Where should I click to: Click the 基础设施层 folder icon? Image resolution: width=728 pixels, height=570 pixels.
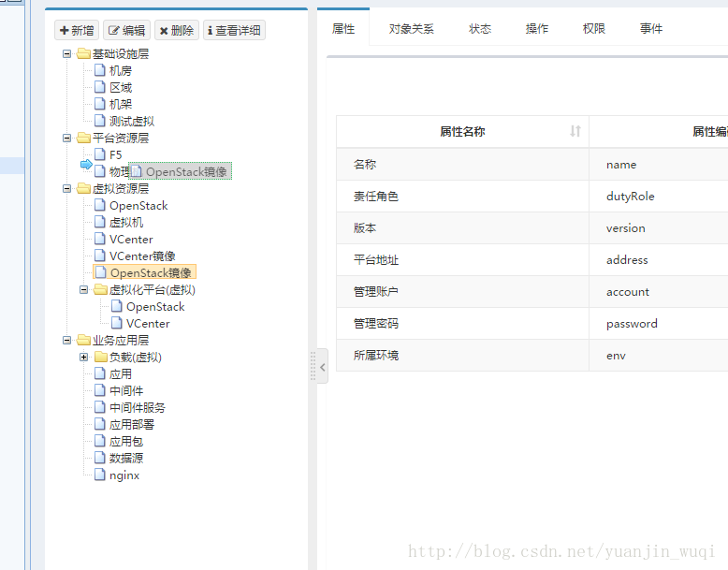(83, 54)
